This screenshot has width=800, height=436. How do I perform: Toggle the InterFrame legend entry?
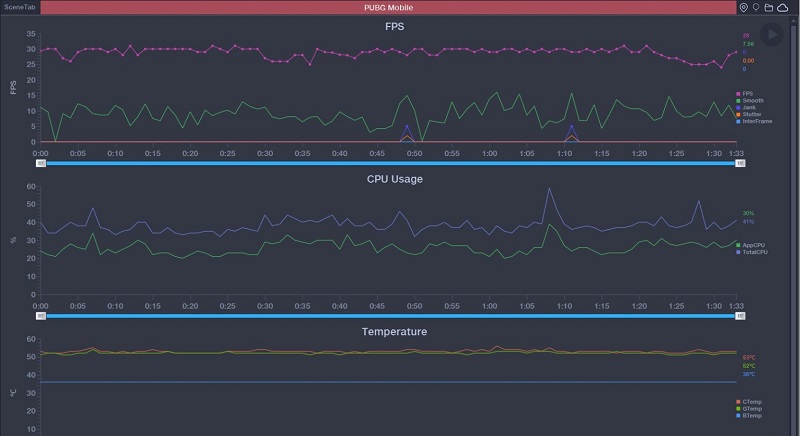click(754, 121)
